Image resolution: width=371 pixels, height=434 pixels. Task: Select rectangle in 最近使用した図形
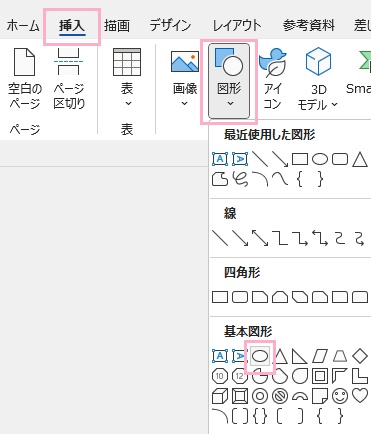tap(300, 159)
